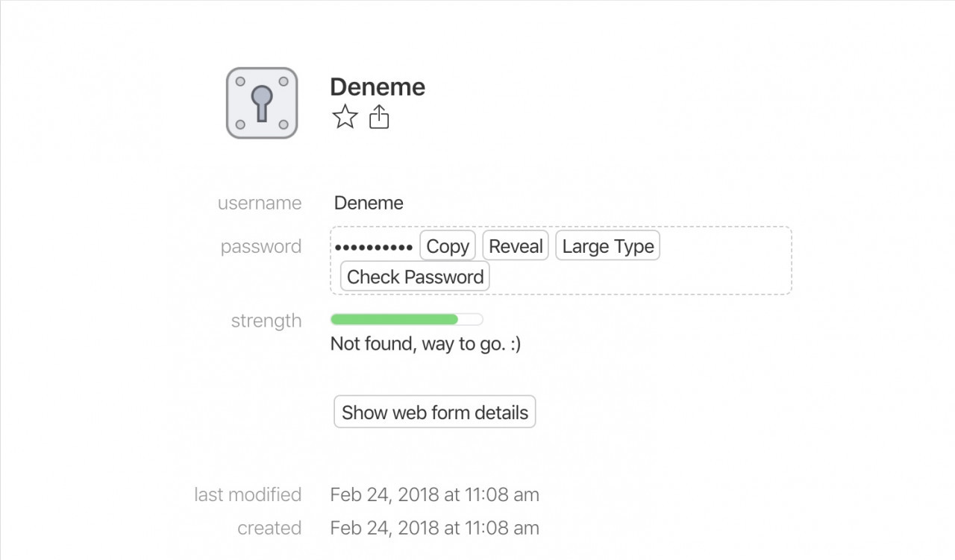
Task: Click the keyhole login item icon
Action: pos(262,103)
